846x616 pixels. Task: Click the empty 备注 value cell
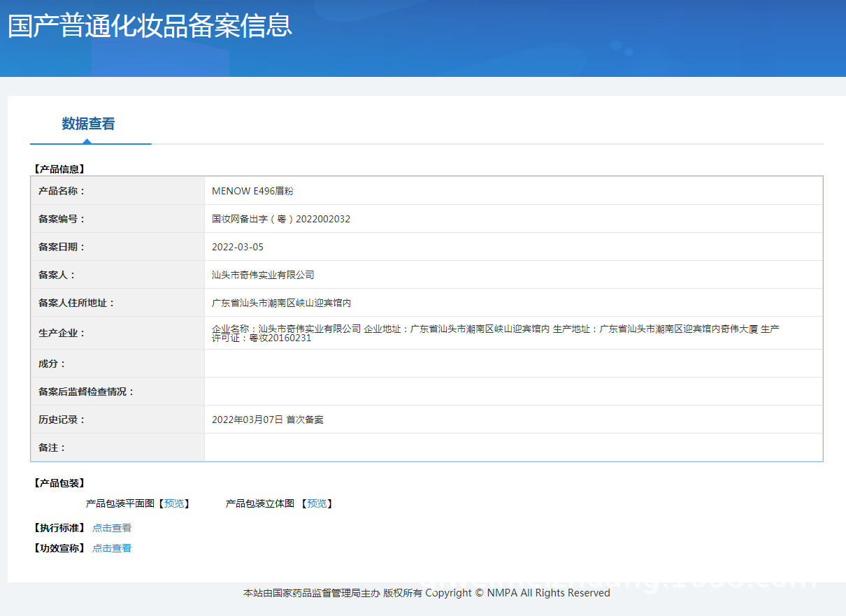513,447
